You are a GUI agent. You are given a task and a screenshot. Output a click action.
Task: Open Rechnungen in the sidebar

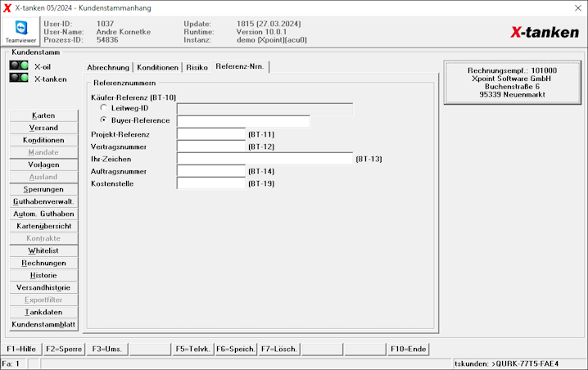point(43,263)
